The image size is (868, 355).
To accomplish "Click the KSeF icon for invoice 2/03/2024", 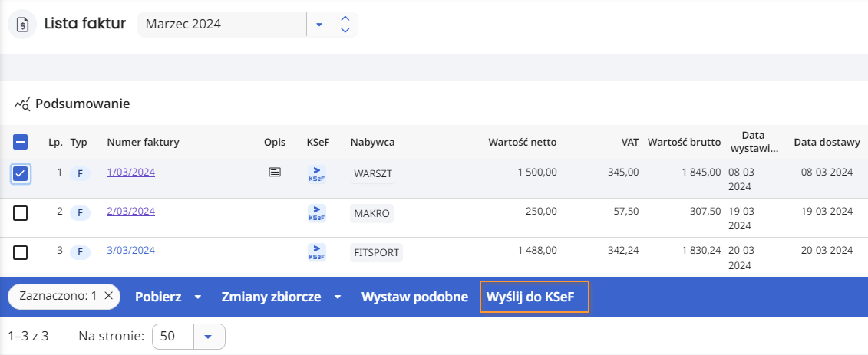I will (317, 213).
